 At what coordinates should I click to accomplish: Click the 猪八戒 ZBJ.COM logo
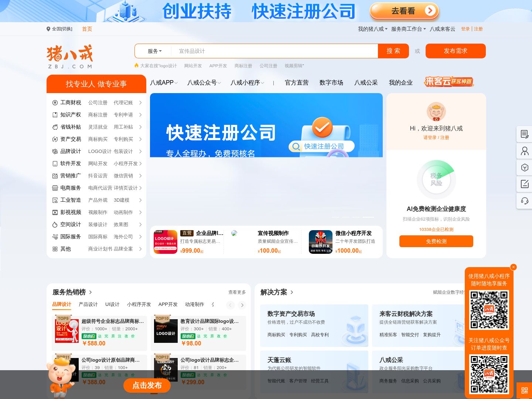pyautogui.click(x=70, y=57)
